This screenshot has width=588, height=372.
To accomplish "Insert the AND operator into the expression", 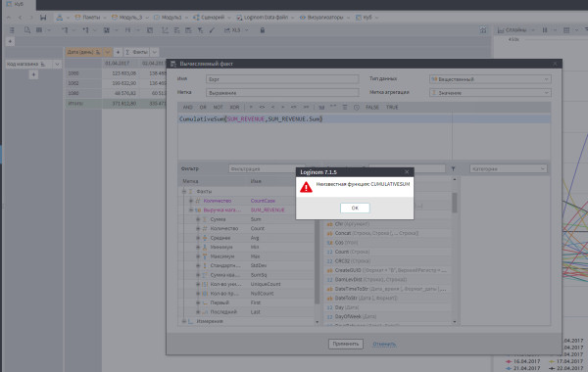I will 187,107.
